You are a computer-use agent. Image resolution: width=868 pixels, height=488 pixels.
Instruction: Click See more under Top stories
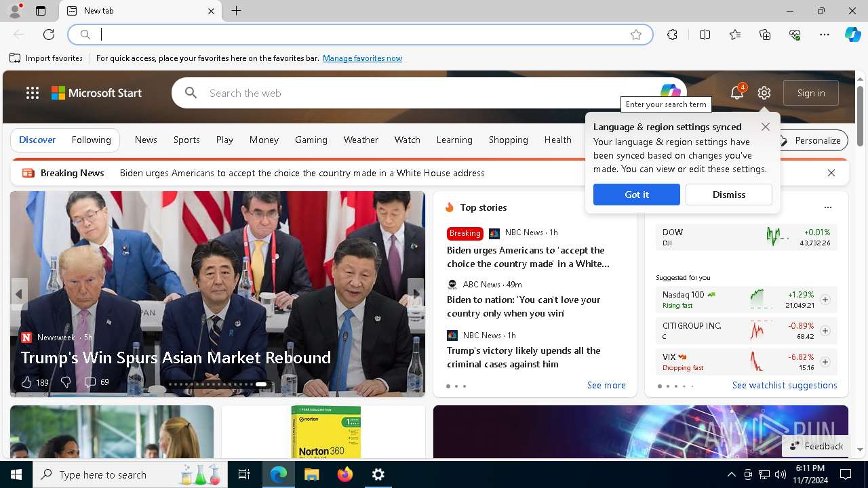point(606,385)
